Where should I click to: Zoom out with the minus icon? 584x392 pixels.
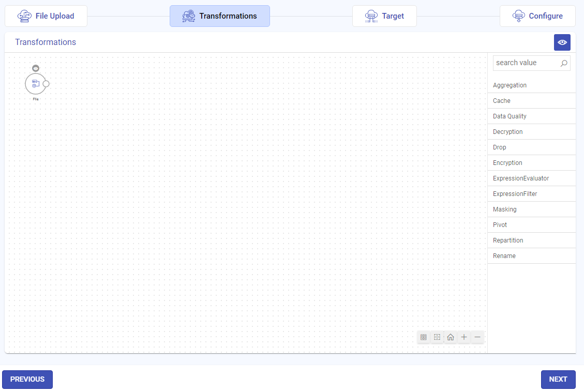click(x=477, y=337)
